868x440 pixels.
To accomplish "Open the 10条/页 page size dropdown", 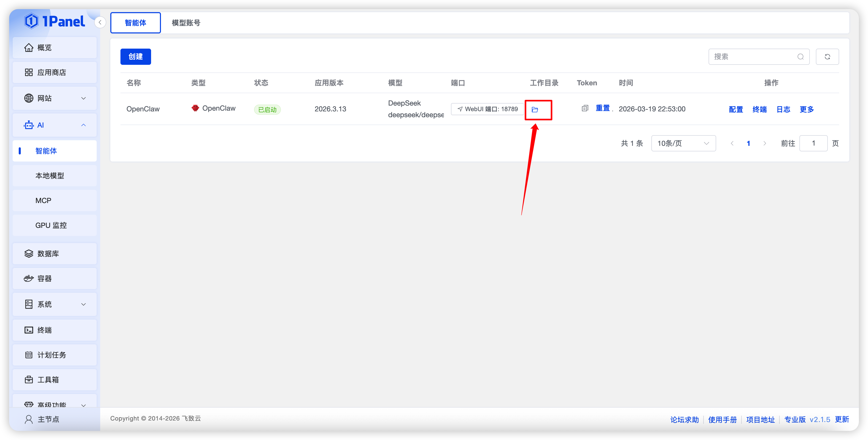I will click(x=683, y=143).
